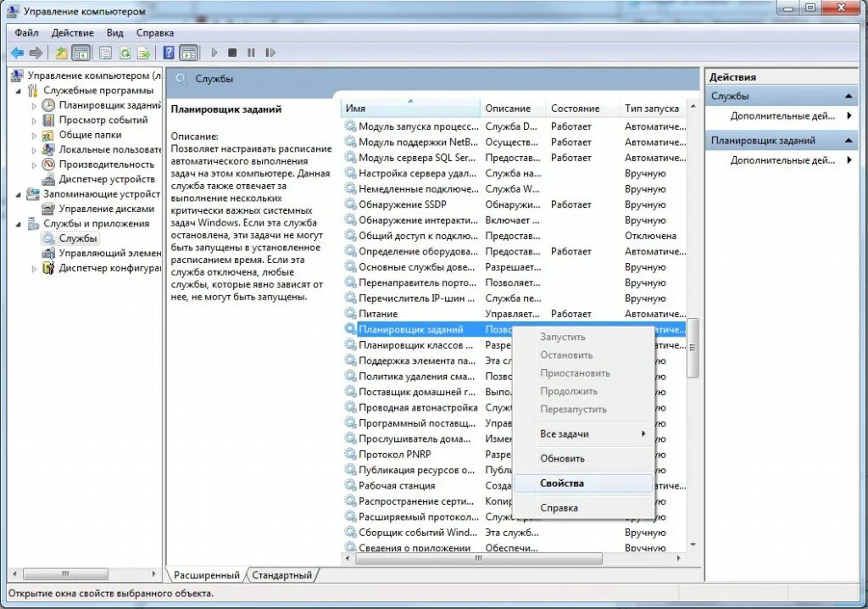Viewport: 868px width, 609px height.
Task: Sort services by the Имя column header
Action: [x=410, y=108]
